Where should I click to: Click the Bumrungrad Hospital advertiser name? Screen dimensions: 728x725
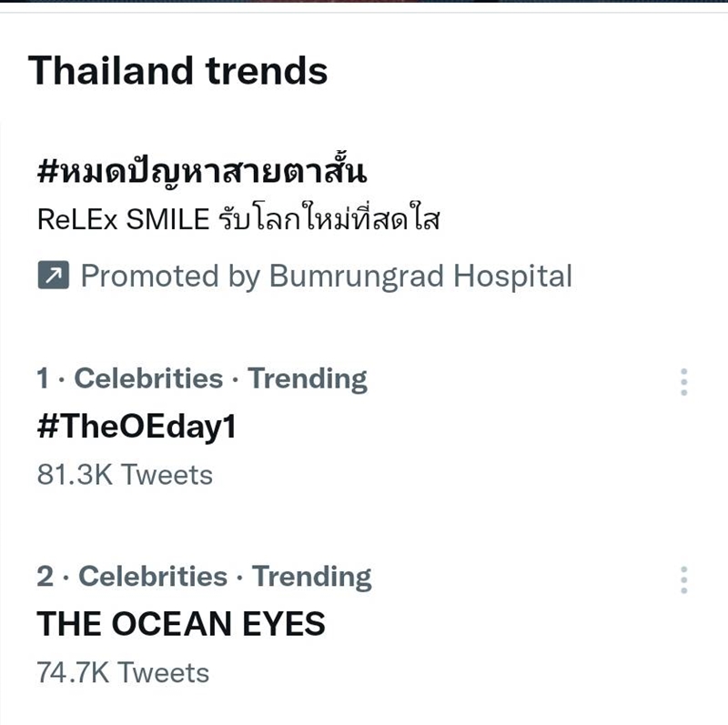[x=420, y=276]
